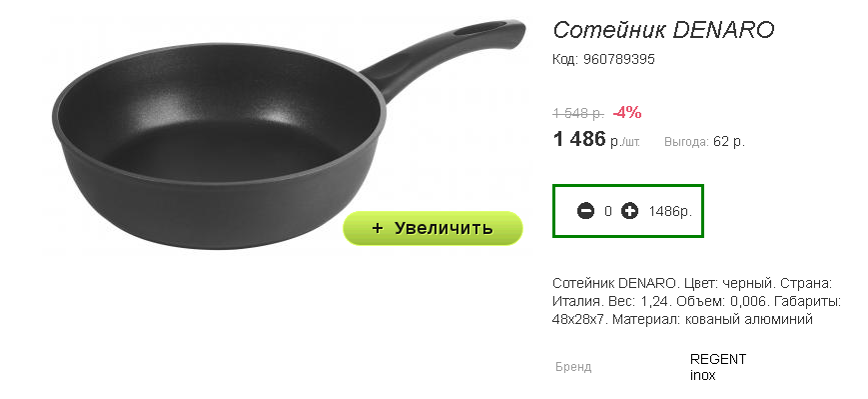Decrease quantity with the minus icon
This screenshot has width=868, height=399.
pos(585,211)
